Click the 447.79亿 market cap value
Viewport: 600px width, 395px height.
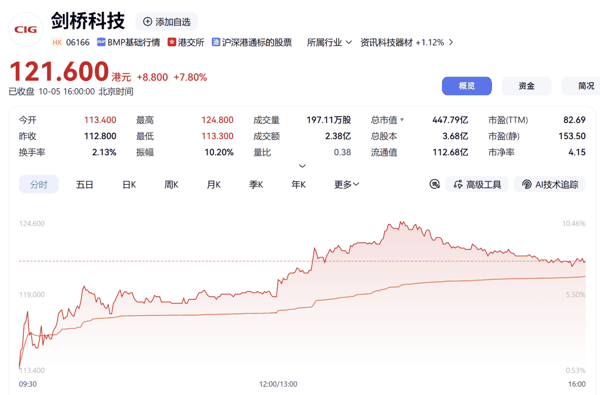tap(450, 120)
